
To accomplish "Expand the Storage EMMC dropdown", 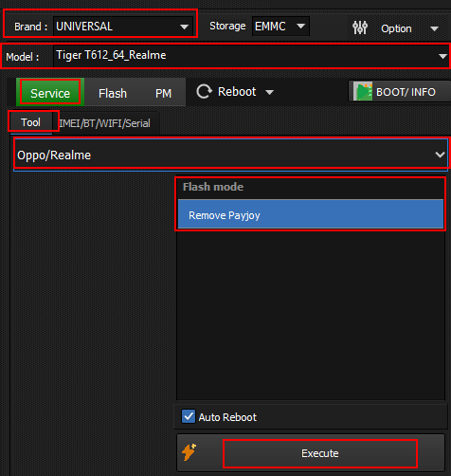I will 280,26.
